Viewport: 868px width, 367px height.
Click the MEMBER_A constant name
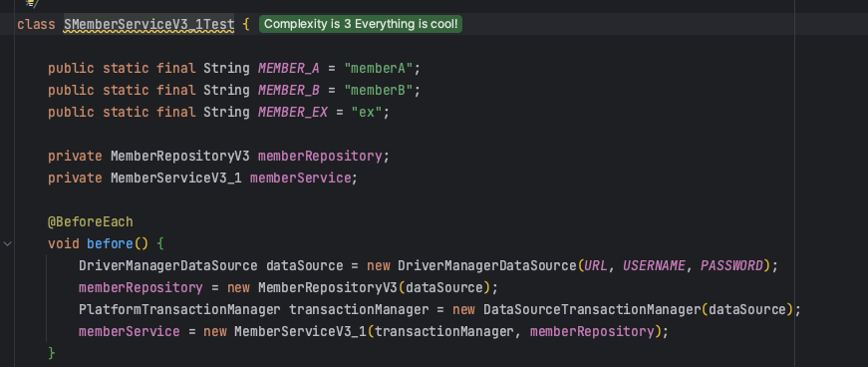pos(288,68)
